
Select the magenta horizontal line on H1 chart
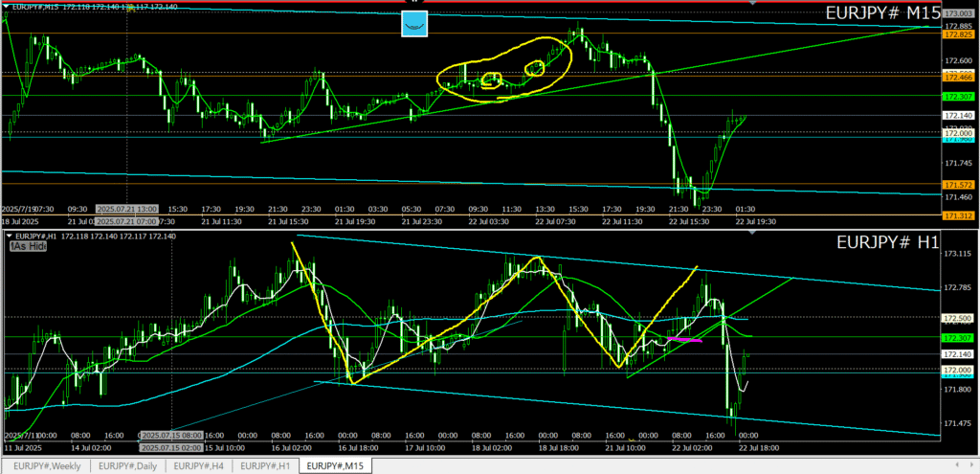[684, 339]
